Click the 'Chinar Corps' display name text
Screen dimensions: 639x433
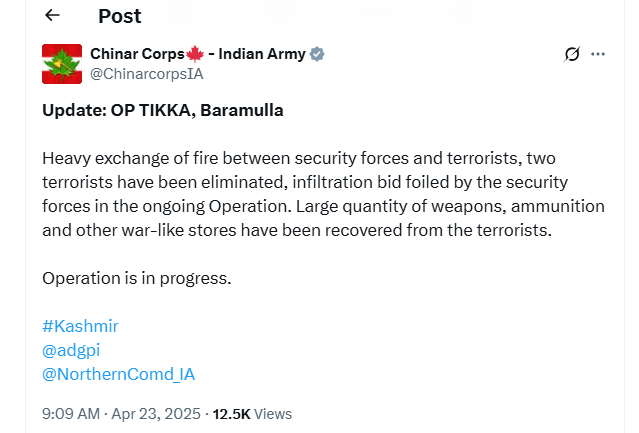(x=137, y=54)
